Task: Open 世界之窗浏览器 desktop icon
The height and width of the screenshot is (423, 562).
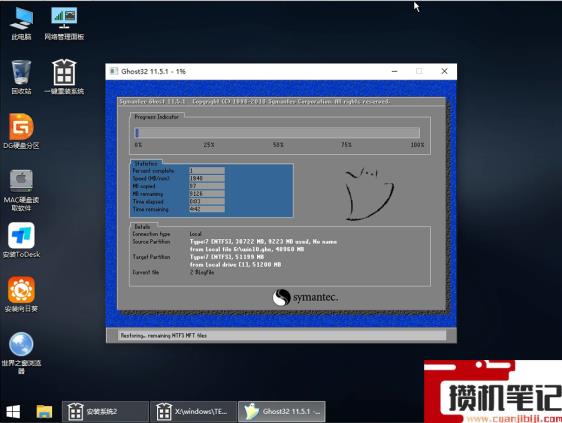Action: (21, 353)
